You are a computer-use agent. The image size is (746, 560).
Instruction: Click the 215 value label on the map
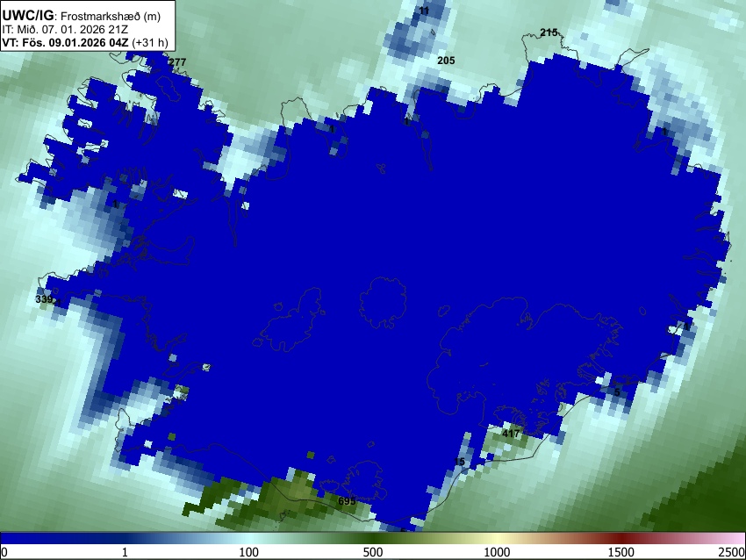tap(549, 32)
